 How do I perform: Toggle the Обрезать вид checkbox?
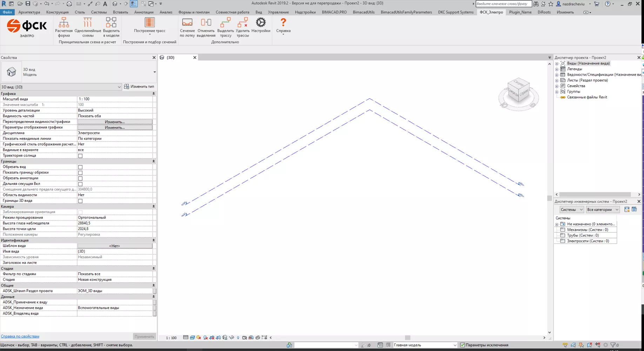80,167
